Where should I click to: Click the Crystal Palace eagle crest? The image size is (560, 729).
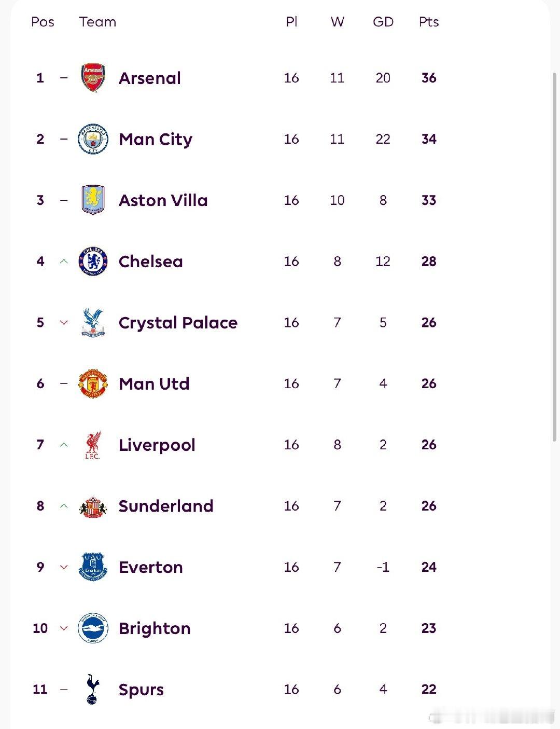tap(93, 322)
